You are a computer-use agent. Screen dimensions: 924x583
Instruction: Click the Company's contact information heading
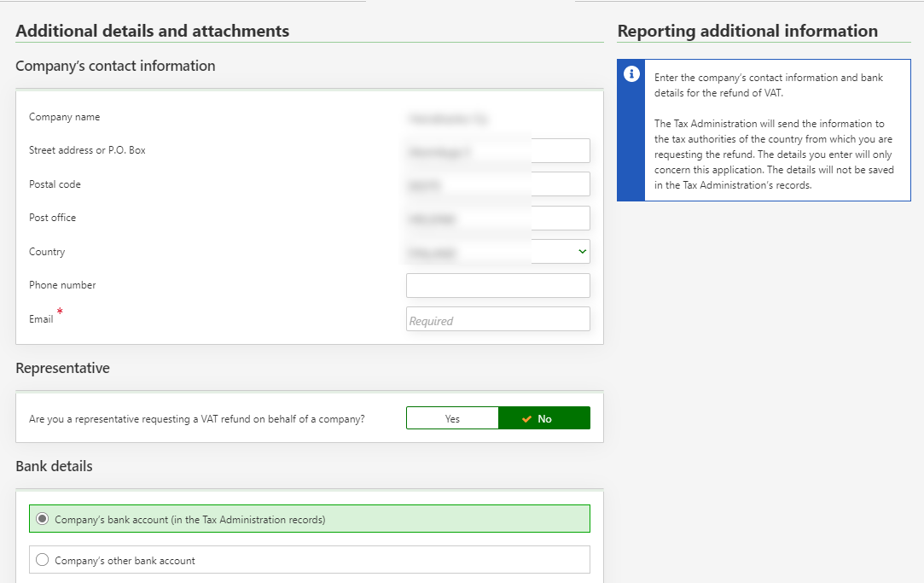(x=115, y=66)
